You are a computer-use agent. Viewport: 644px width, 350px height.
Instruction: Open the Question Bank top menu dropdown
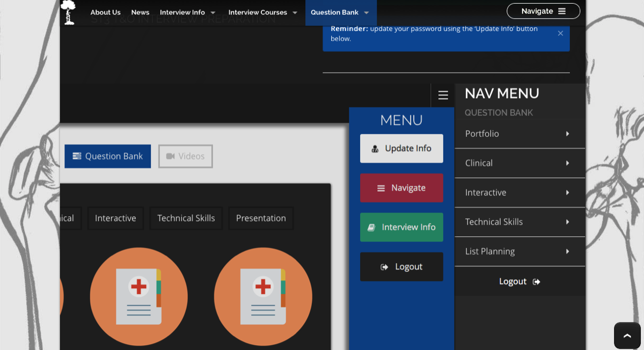tap(340, 12)
